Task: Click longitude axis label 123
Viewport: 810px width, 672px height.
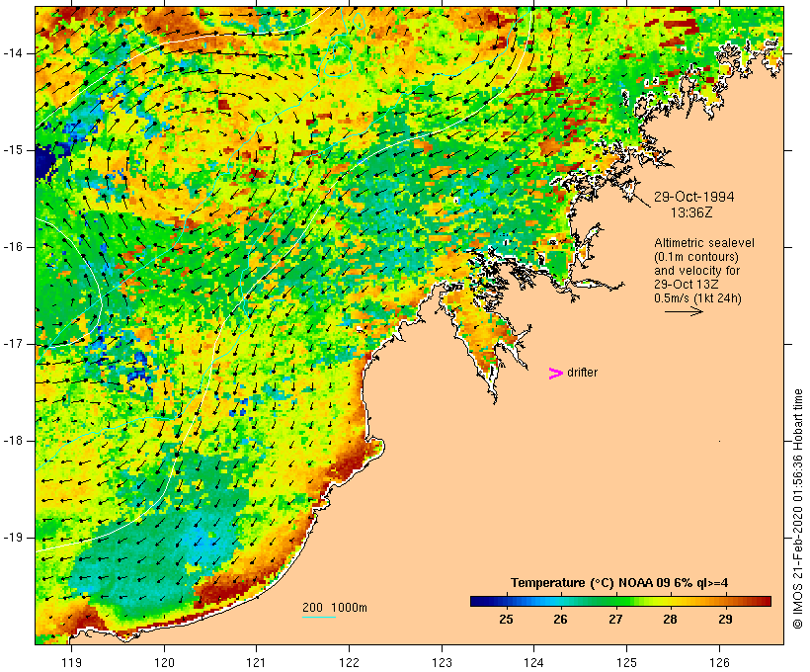Action: (x=442, y=662)
